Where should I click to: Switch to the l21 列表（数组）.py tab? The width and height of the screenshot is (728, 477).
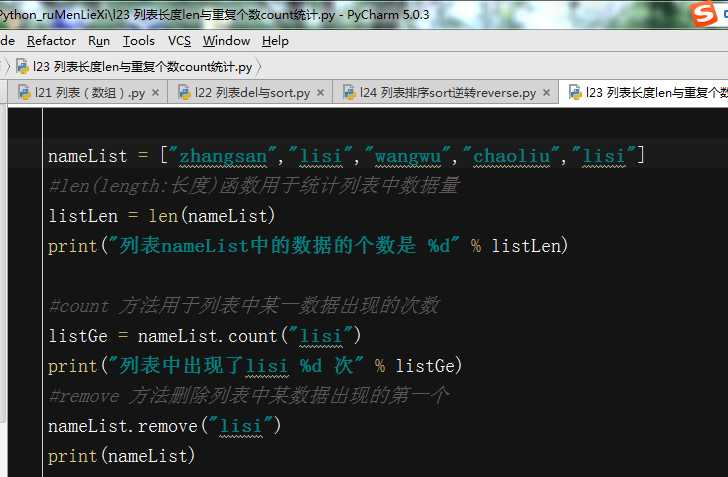(x=90, y=93)
